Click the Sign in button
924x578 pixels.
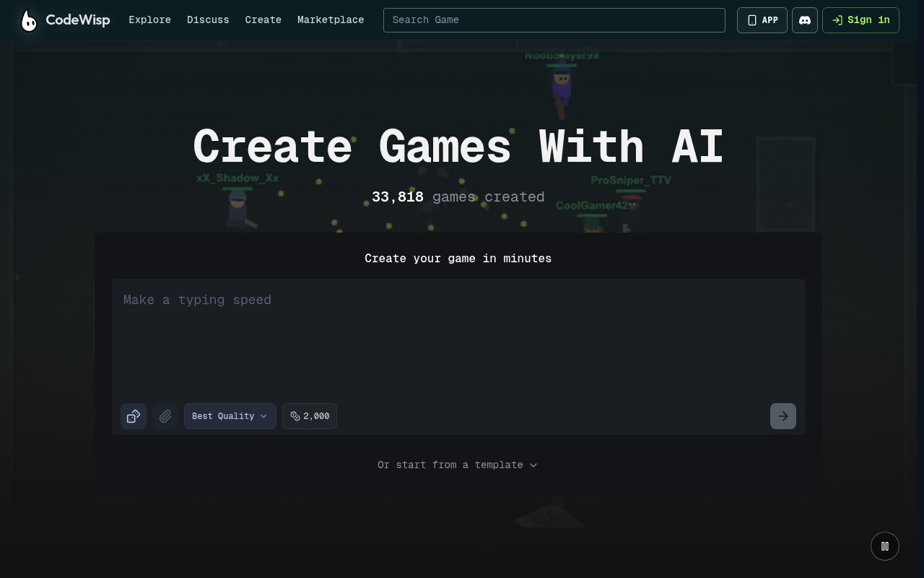click(860, 20)
